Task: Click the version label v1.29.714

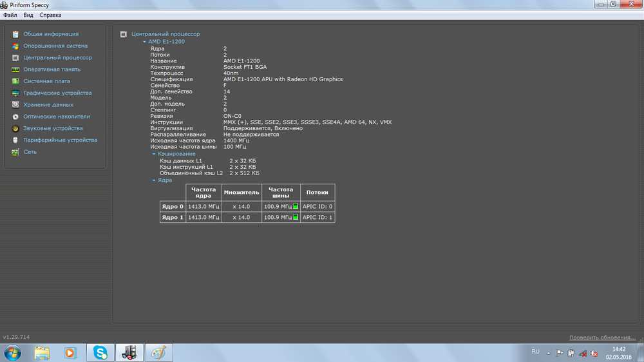Action: click(x=17, y=337)
